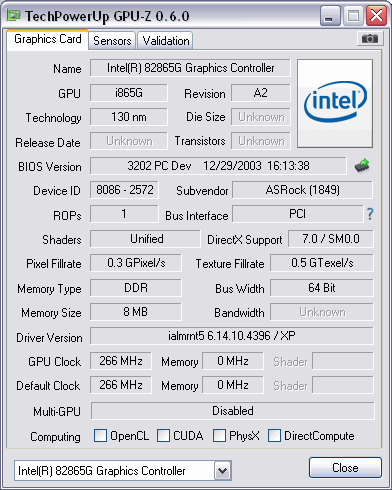The height and width of the screenshot is (490, 392).
Task: Open the graphics adapter dropdown arrow
Action: click(x=222, y=471)
